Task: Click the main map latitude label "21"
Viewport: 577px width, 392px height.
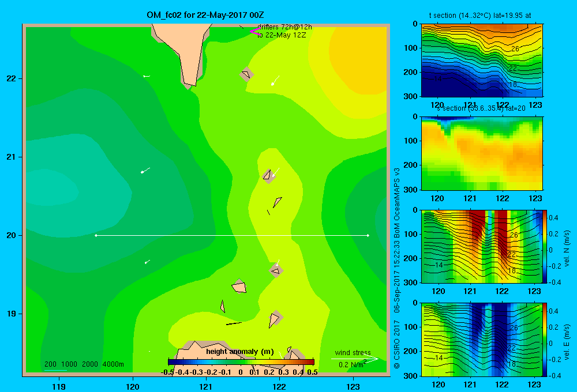Action: click(x=12, y=157)
